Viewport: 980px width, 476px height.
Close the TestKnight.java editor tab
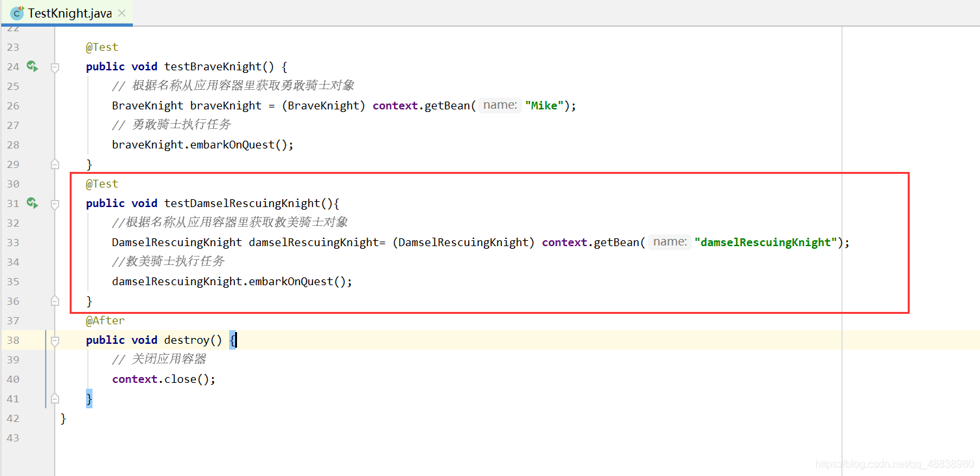[x=122, y=13]
